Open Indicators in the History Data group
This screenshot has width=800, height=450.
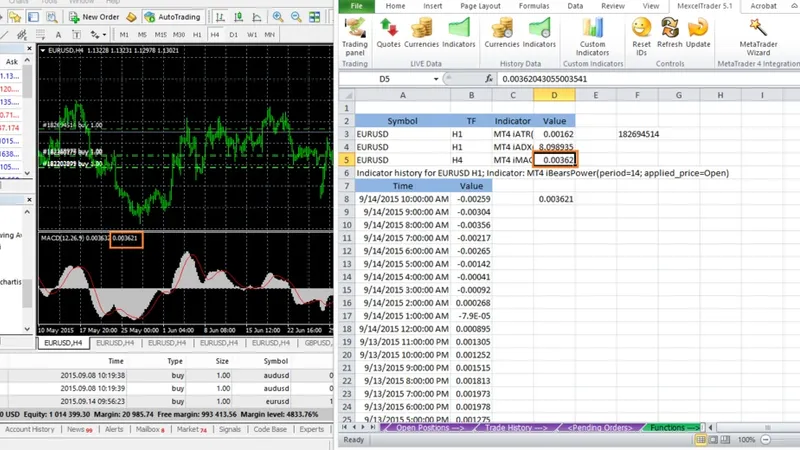[x=539, y=33]
